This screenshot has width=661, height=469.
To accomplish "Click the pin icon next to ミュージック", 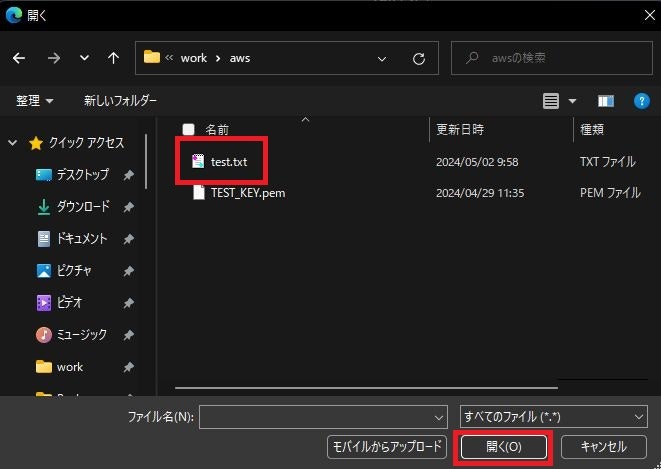I will click(x=129, y=335).
